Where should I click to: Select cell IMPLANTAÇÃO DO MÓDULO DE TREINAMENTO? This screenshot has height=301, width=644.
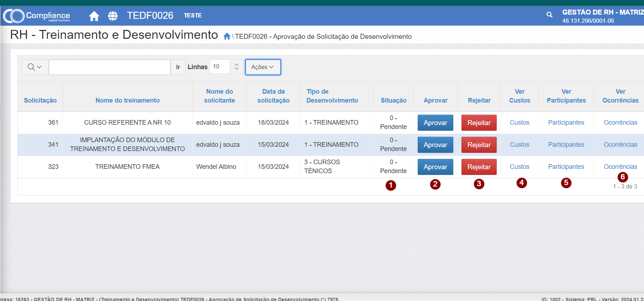[127, 144]
